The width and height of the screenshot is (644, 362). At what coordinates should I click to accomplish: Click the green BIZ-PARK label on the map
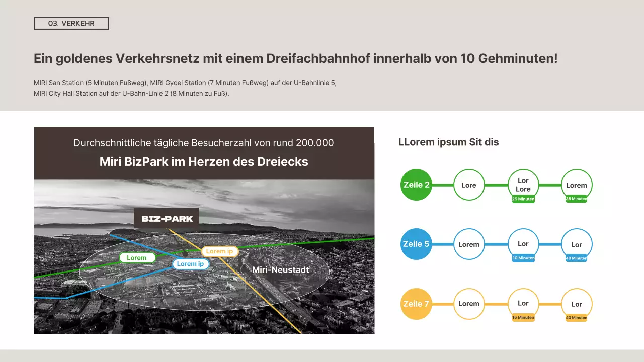(x=166, y=218)
